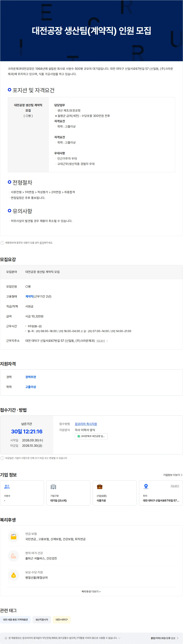This screenshot has height=644, width=183.
Task: Download the 크라운제과 대전공장 resume form file
Action: tap(91, 436)
